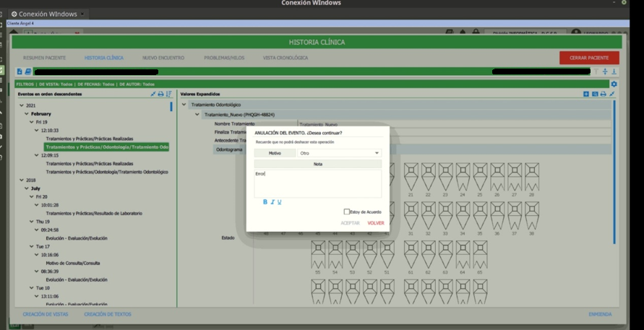This screenshot has height=330, width=644.
Task: Click the VOLVER button in the dialog
Action: 376,223
